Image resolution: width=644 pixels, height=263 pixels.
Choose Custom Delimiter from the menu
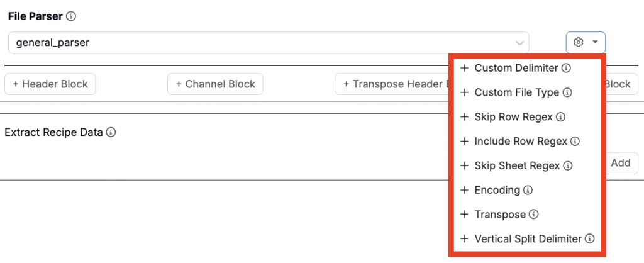(516, 68)
